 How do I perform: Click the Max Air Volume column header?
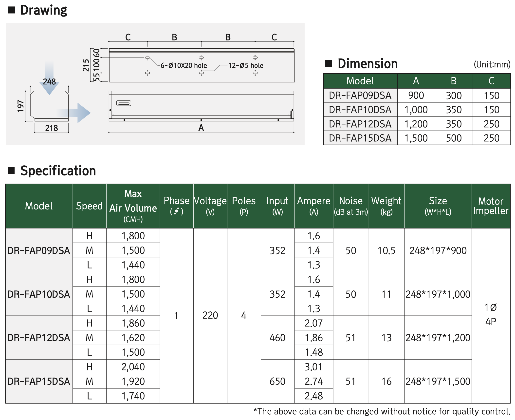(133, 206)
